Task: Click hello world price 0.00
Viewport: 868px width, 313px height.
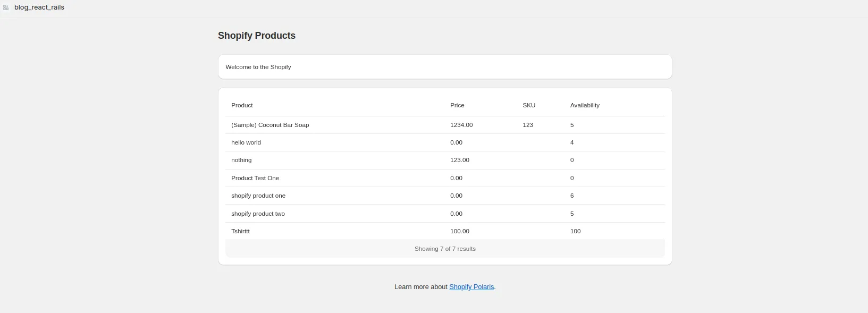Action: [456, 142]
